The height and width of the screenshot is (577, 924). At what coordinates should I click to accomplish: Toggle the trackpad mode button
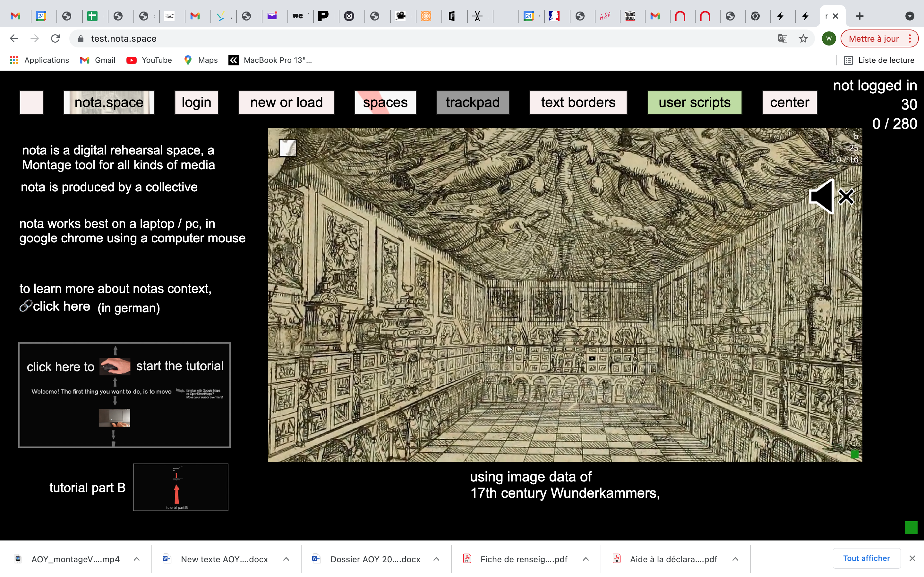pos(472,102)
